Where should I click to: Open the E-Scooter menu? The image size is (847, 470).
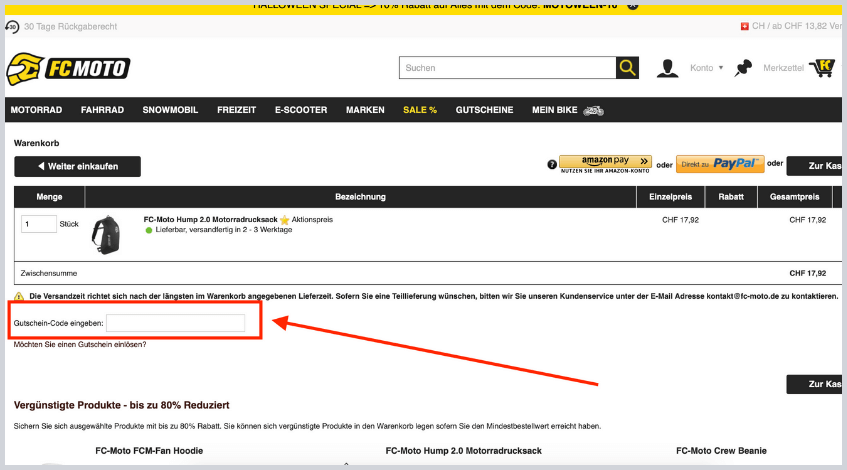301,110
